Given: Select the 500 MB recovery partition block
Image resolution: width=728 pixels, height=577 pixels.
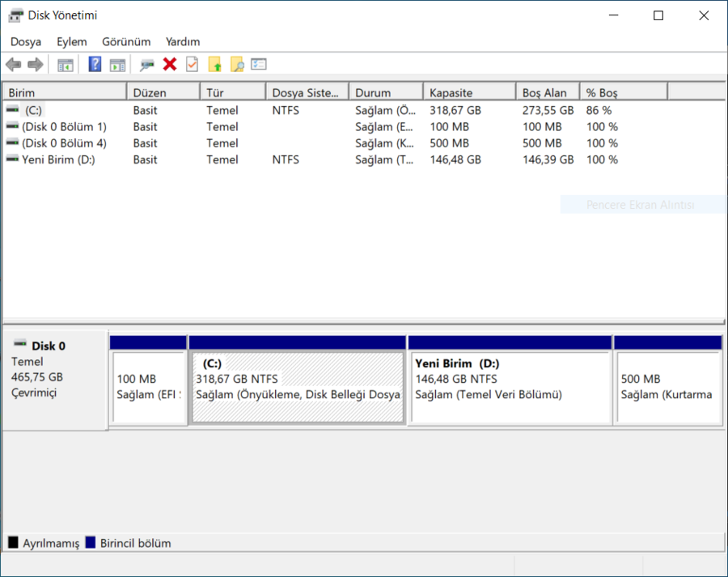Looking at the screenshot, I should (667, 387).
